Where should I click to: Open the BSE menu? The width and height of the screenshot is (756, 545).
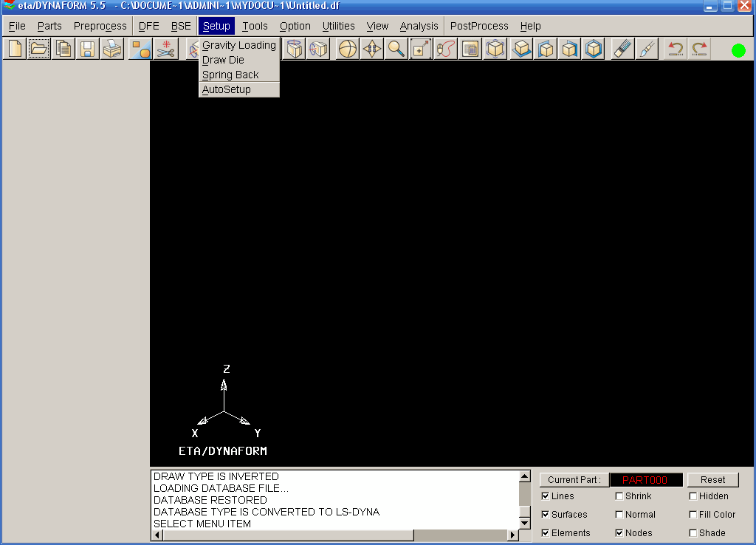pos(182,26)
